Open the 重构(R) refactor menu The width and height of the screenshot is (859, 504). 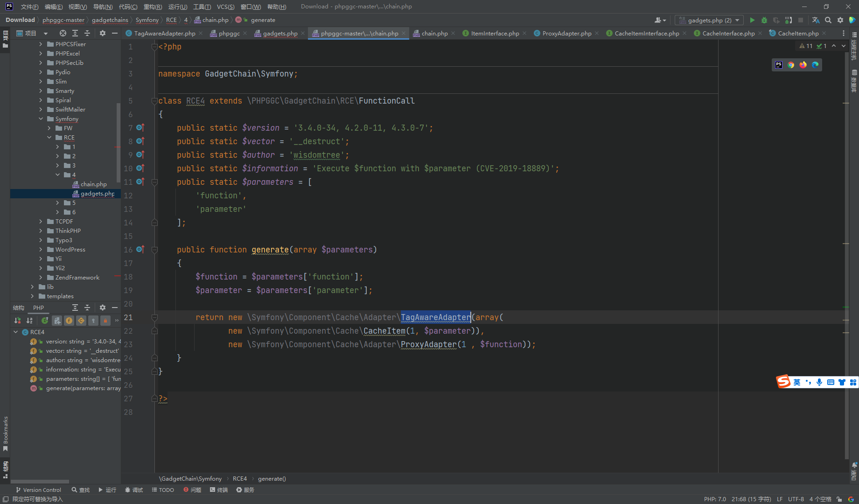[x=153, y=7]
